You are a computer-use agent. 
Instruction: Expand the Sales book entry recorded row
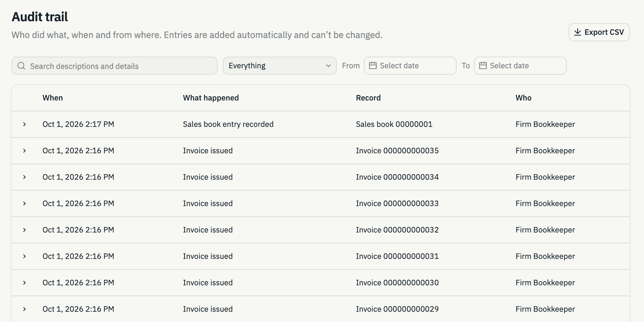[24, 124]
